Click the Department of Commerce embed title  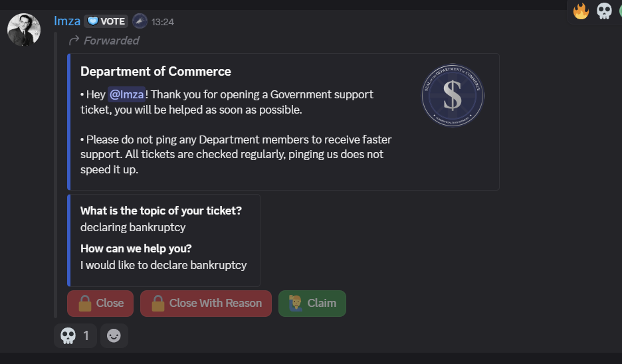[x=155, y=72]
